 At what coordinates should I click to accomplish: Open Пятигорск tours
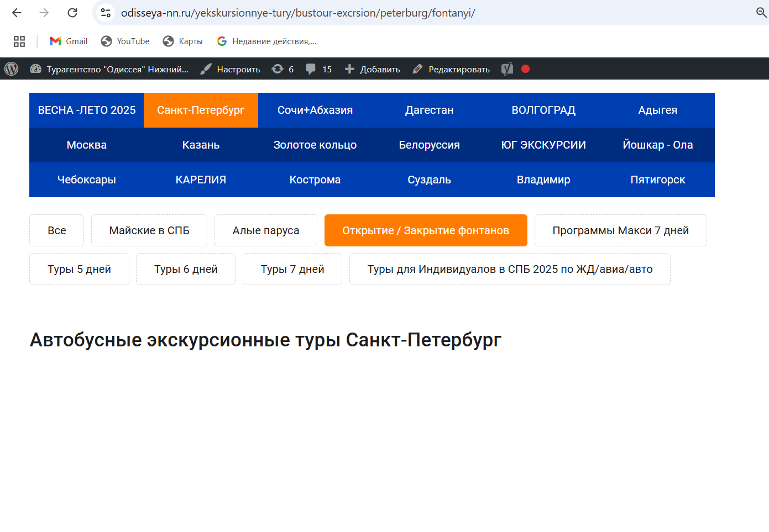pyautogui.click(x=658, y=180)
